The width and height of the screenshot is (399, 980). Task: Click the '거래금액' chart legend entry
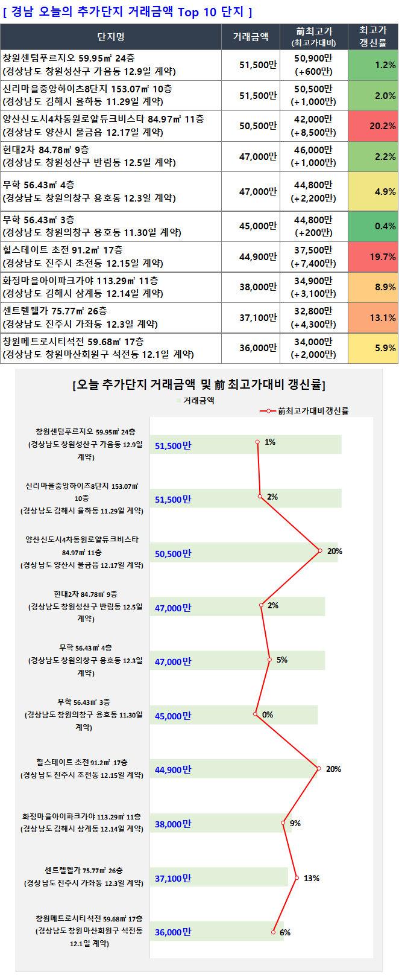coord(195,400)
